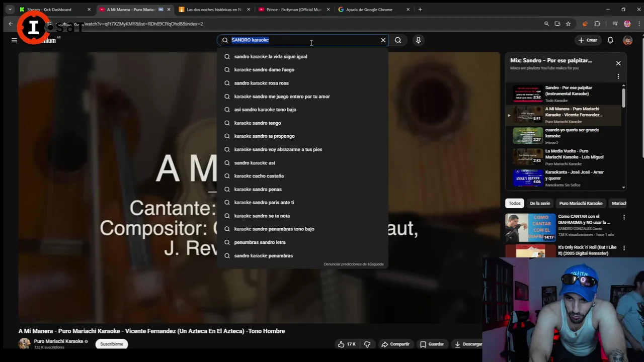Screen dimensions: 644x362
Task: Choose suggestion karaoke cacho castaña
Action: (x=303, y=176)
